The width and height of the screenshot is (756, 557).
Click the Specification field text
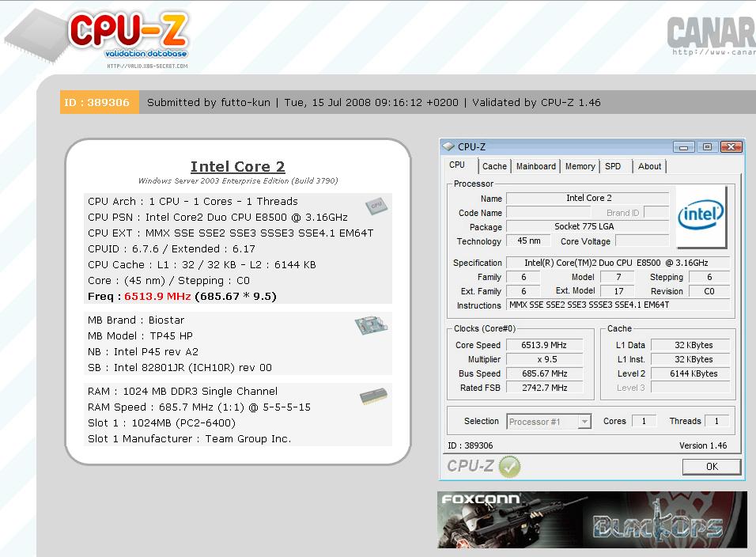(618, 263)
